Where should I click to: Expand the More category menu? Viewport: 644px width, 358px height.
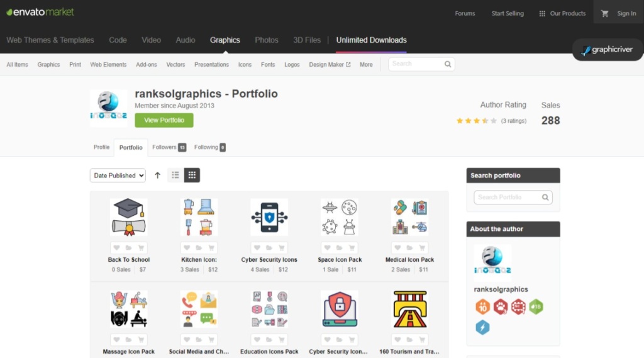[x=366, y=65]
